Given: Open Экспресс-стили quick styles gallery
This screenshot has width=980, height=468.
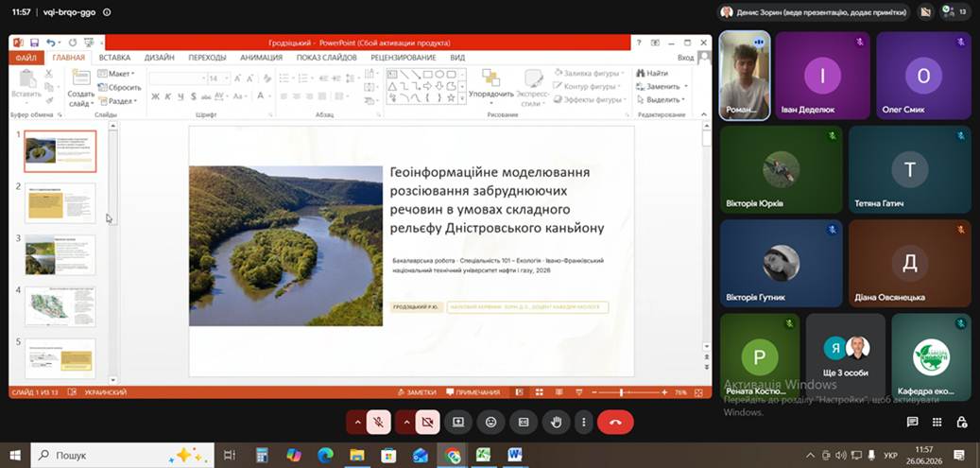Looking at the screenshot, I should click(533, 88).
